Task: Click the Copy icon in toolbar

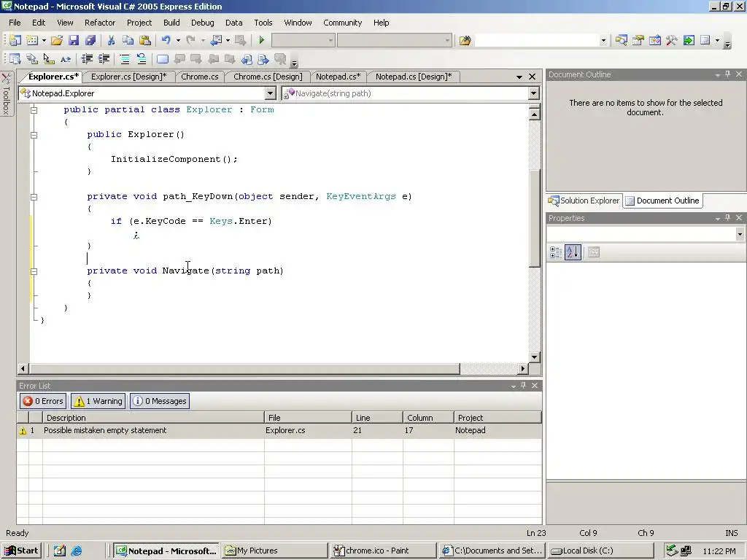Action: tap(128, 41)
